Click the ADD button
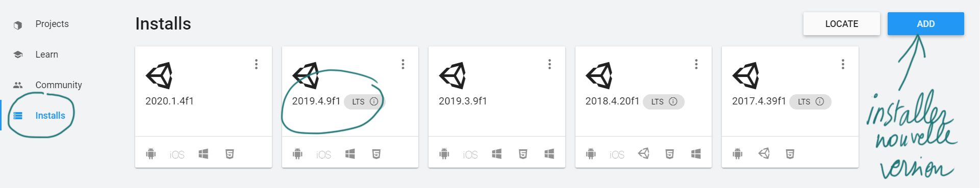 pyautogui.click(x=925, y=24)
